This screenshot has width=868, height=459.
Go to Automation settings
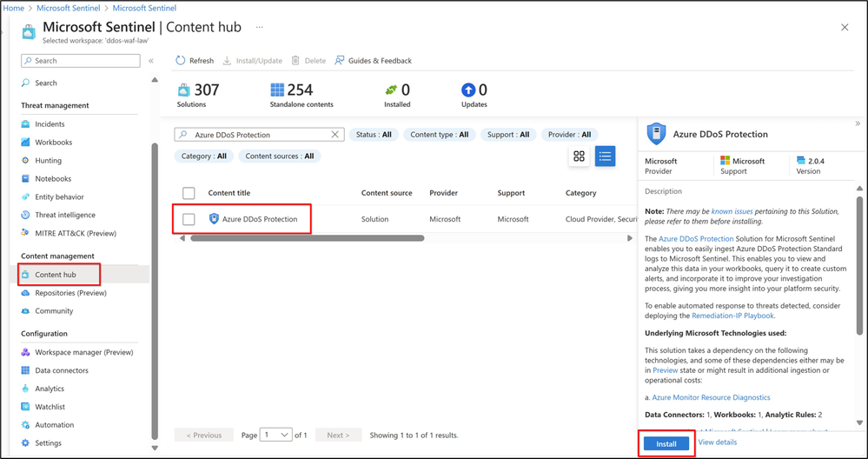click(x=54, y=425)
